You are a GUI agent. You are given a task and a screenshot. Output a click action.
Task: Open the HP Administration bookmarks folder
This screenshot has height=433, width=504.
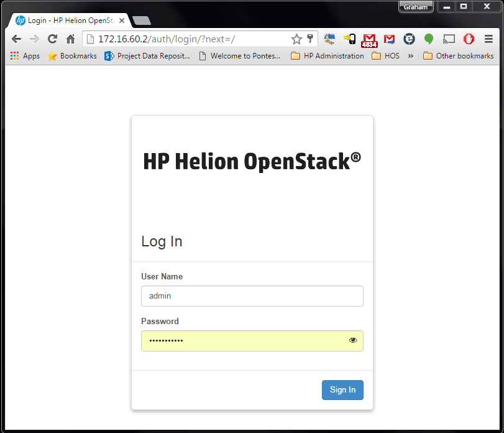pos(327,56)
